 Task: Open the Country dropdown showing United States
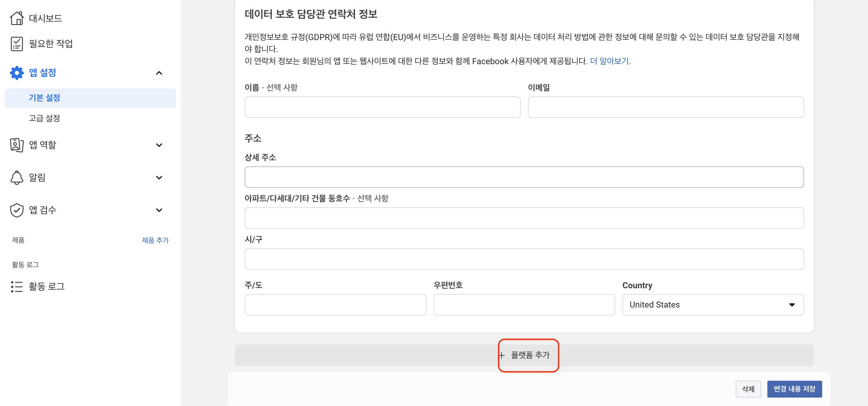713,305
